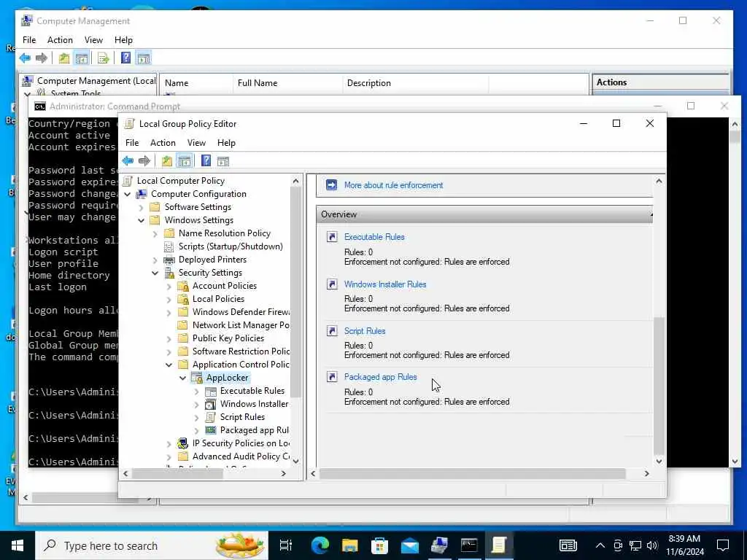Open File Explorer from taskbar
The height and width of the screenshot is (560, 747).
[349, 545]
